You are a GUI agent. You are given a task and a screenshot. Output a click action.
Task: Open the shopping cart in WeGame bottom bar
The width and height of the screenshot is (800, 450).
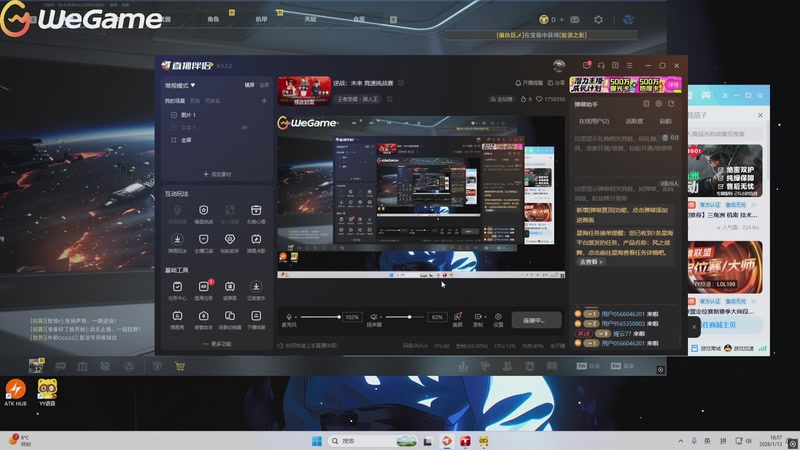pos(180,366)
